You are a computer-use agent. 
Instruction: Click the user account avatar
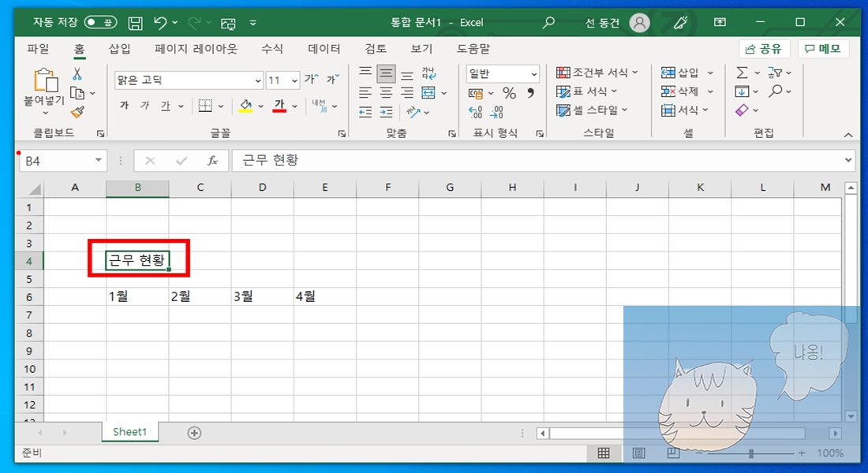click(x=639, y=23)
